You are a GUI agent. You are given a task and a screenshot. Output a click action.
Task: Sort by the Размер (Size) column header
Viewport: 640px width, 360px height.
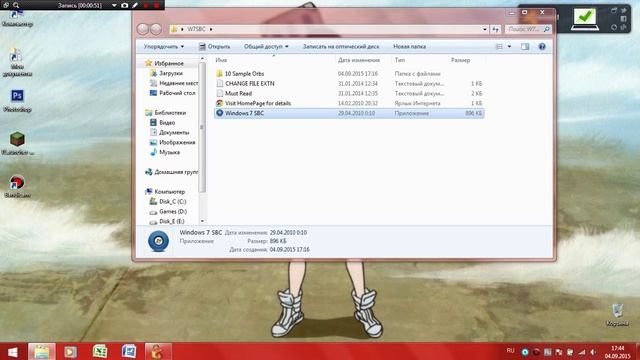pos(460,60)
